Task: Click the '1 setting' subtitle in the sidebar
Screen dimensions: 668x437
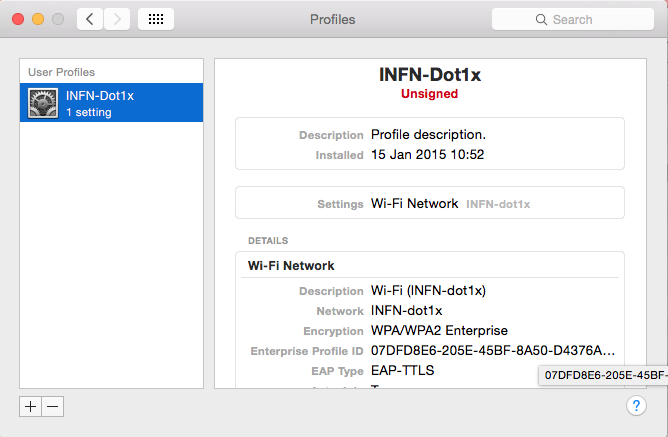Action: [89, 112]
